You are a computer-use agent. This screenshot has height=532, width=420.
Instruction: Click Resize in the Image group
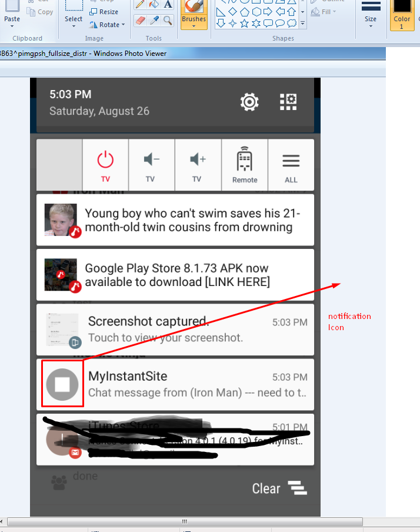(x=104, y=12)
